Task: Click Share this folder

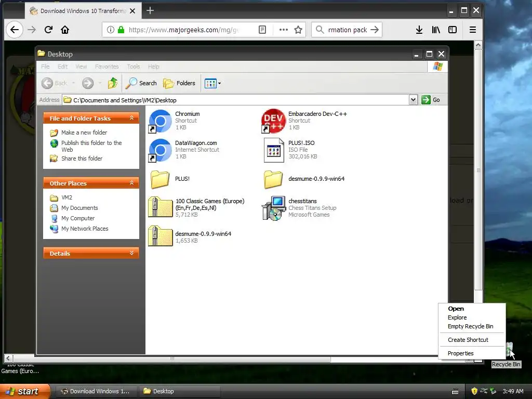Action: click(x=82, y=158)
